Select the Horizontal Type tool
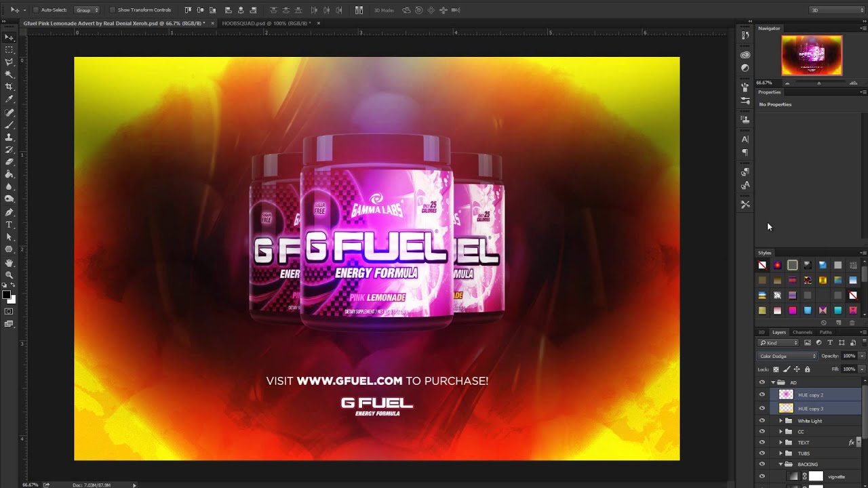This screenshot has width=868, height=488. 9,224
